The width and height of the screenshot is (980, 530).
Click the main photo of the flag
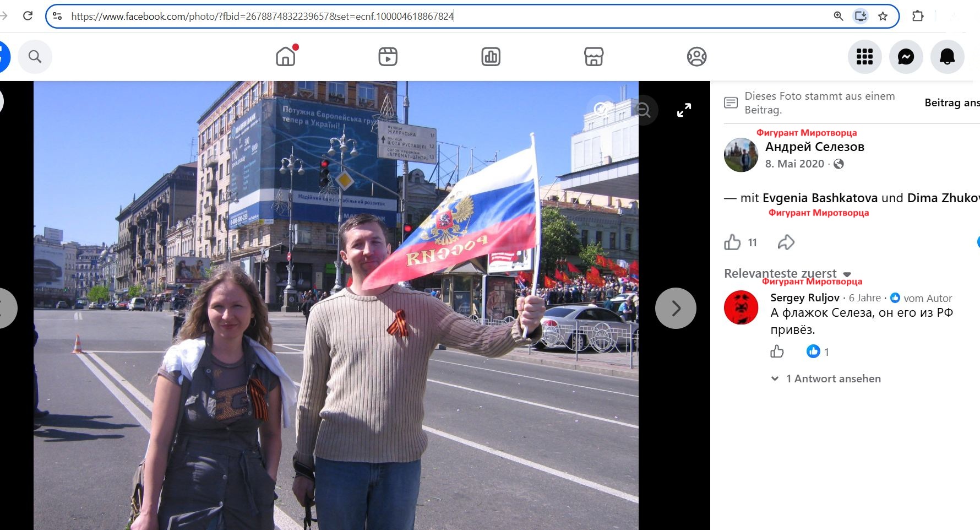click(336, 305)
